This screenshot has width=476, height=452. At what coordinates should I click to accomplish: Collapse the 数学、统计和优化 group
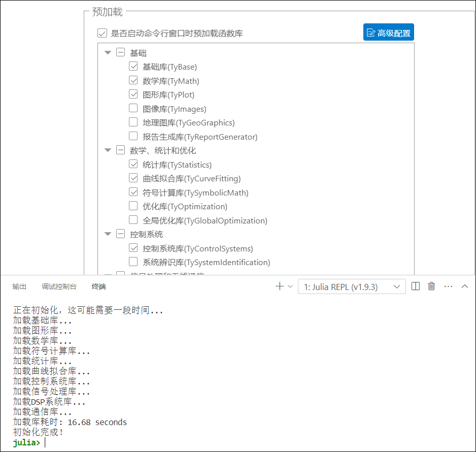[108, 150]
